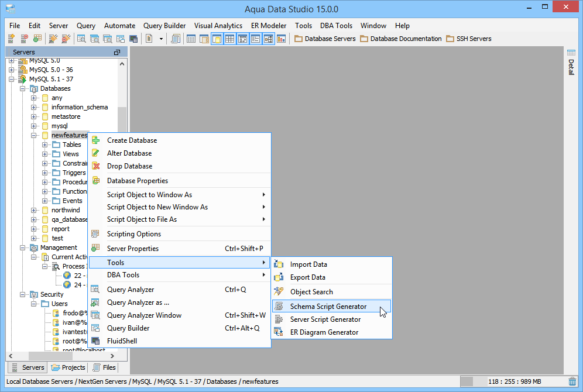
Task: Click the horizontal scrollbar right arrow in Servers panel
Action: click(x=112, y=356)
